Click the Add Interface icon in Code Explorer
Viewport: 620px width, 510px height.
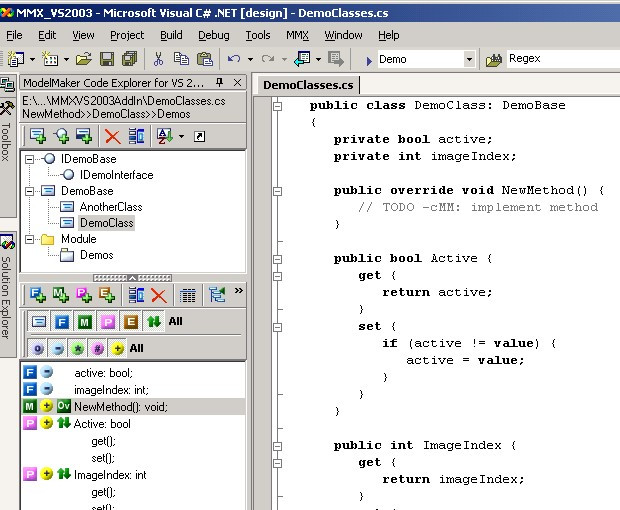(x=62, y=136)
